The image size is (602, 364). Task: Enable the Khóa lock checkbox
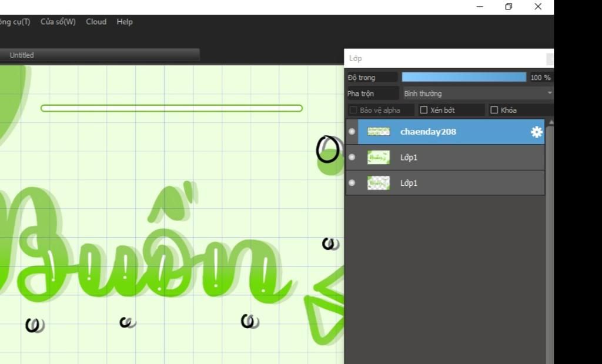click(x=494, y=110)
